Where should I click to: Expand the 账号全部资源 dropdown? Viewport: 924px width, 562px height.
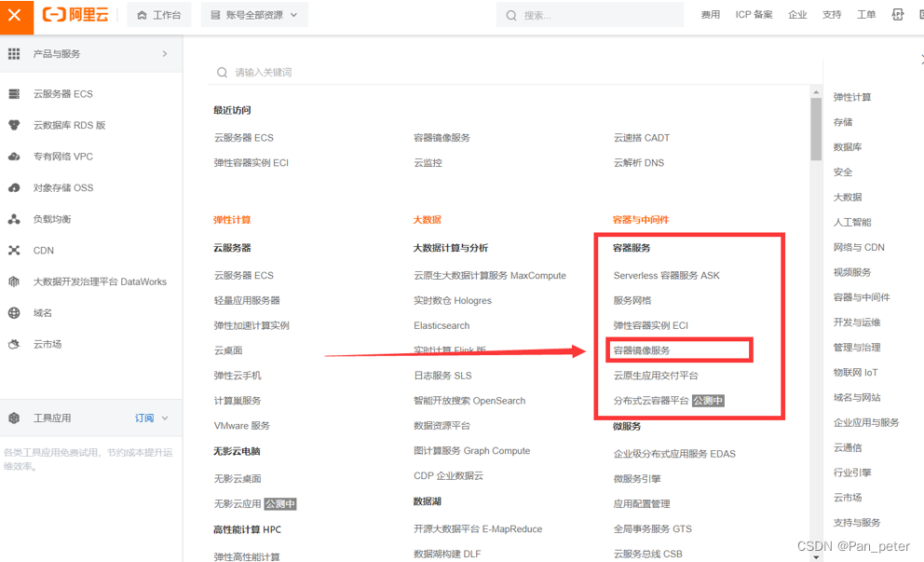click(x=254, y=15)
